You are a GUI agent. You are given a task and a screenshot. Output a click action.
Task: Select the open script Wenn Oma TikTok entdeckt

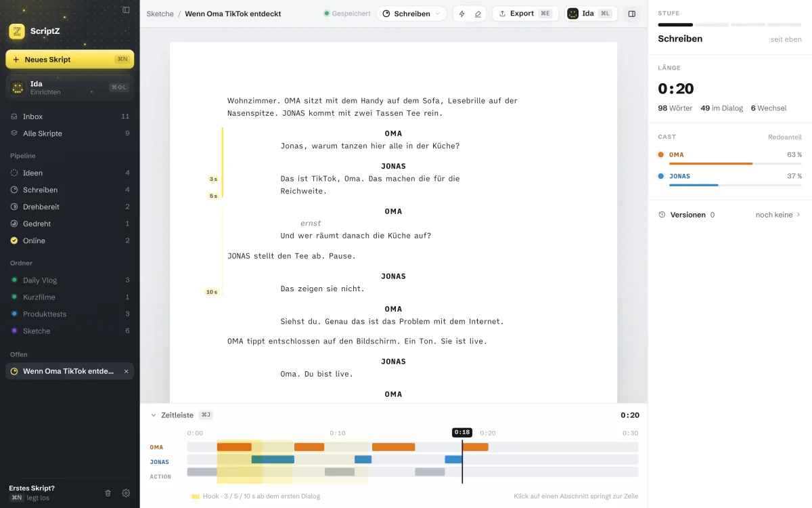(68, 371)
